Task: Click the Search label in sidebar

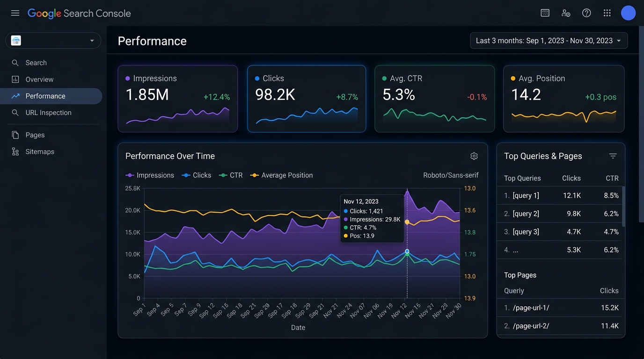Action: coord(36,63)
